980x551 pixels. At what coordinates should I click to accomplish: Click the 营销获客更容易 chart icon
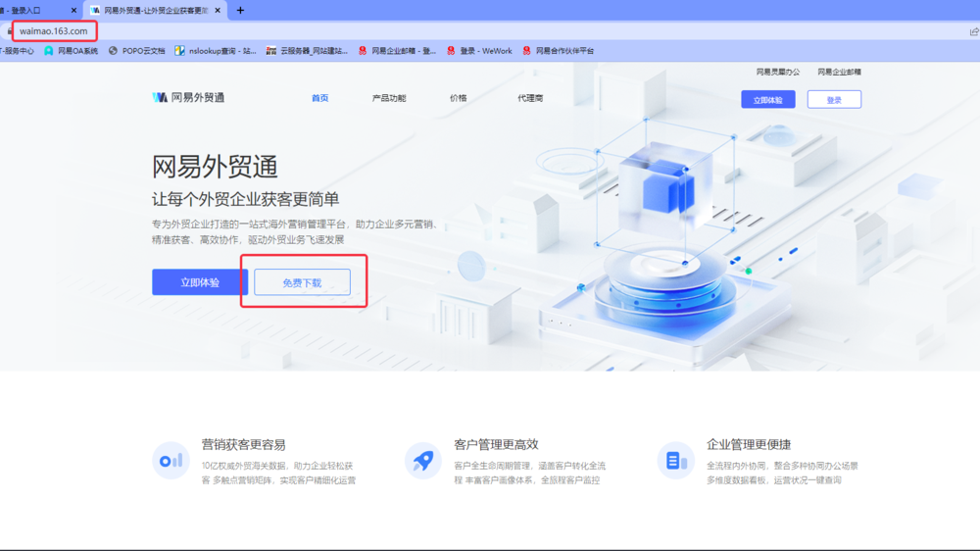pyautogui.click(x=171, y=461)
